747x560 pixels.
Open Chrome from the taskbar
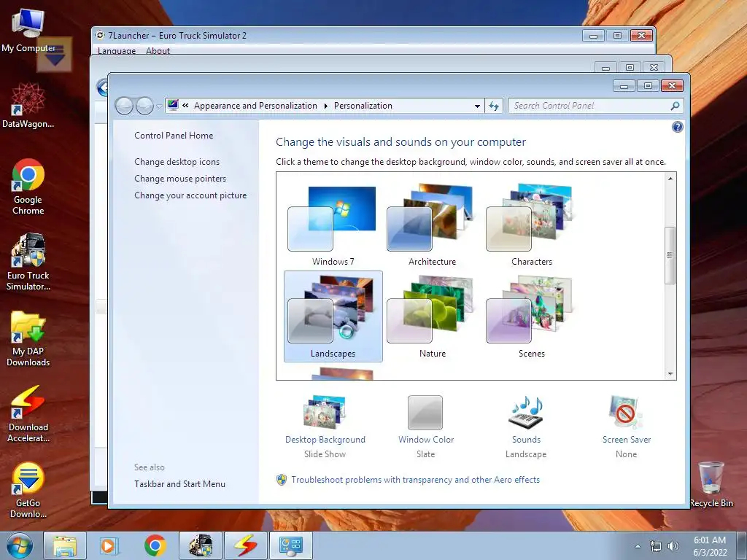coord(155,545)
